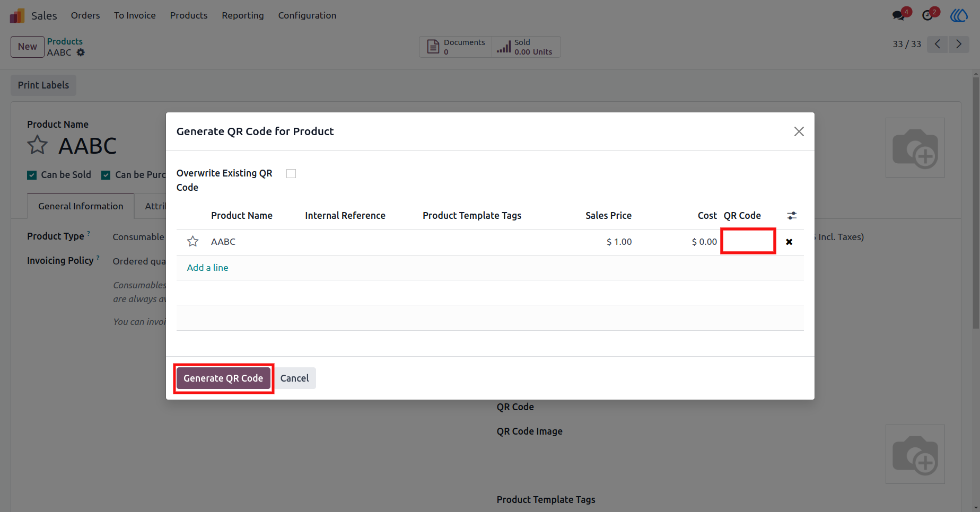Open the Products menu
This screenshot has width=980, height=512.
189,15
